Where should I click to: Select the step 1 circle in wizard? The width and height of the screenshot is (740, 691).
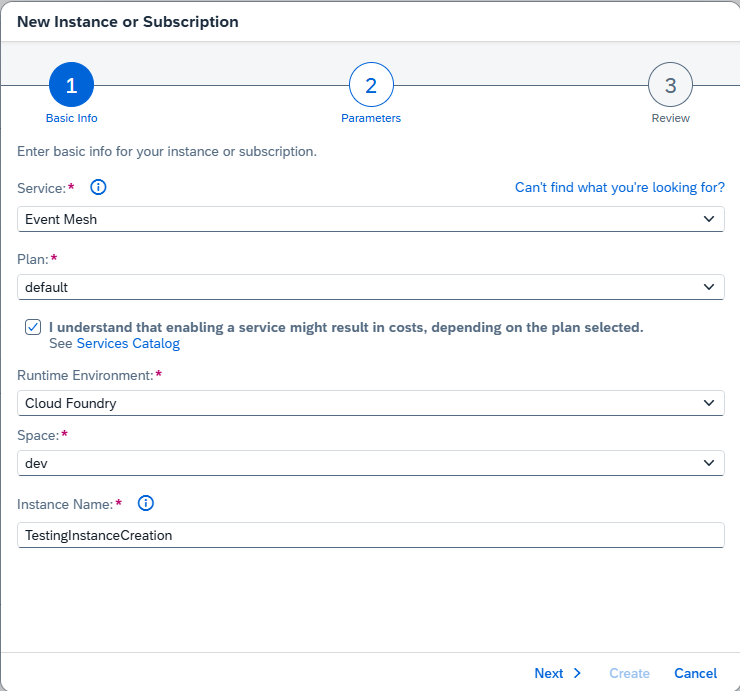click(x=71, y=86)
